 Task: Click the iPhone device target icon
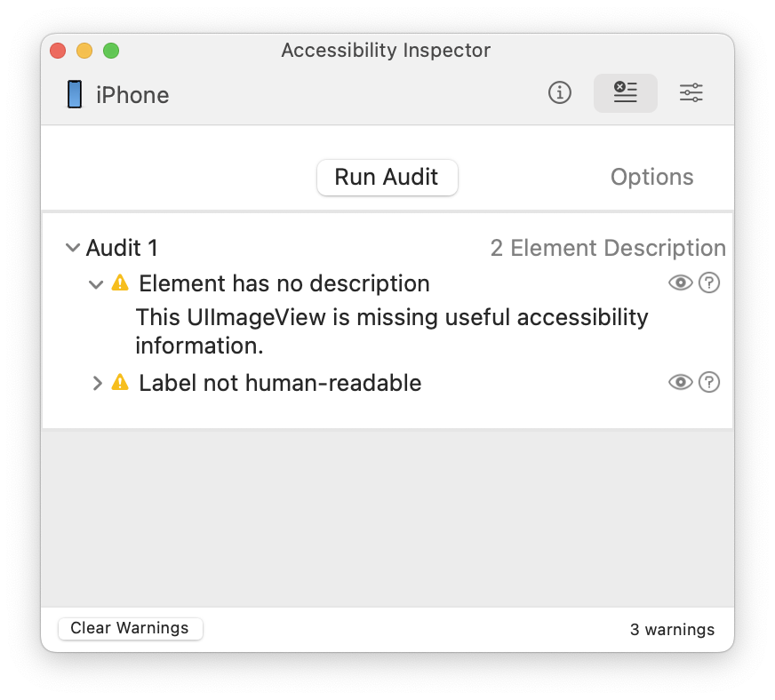click(x=75, y=94)
